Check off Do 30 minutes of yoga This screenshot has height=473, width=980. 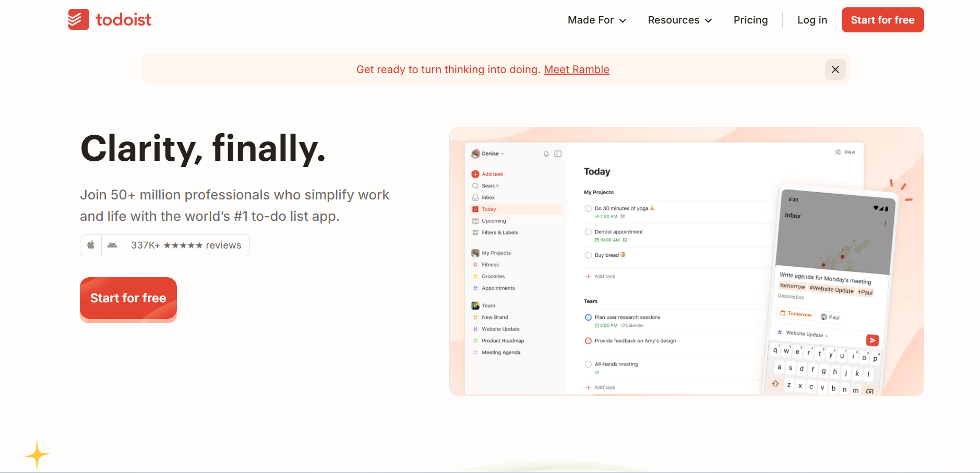click(x=588, y=208)
